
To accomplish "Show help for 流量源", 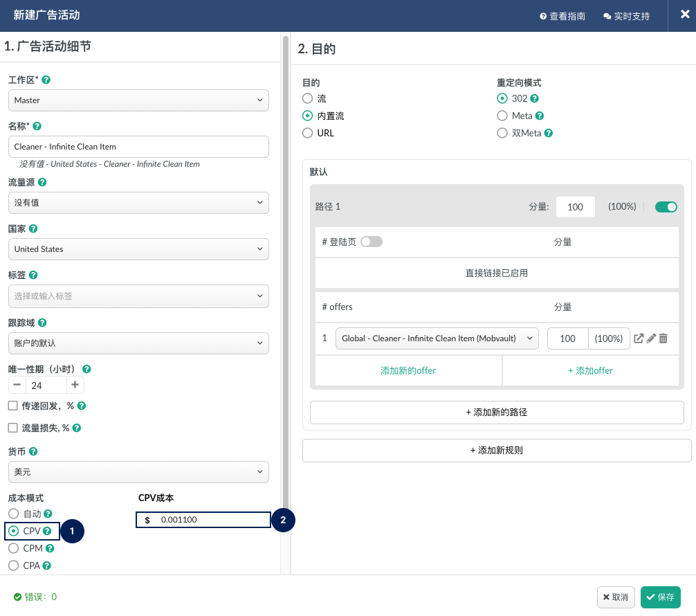I will coord(42,182).
